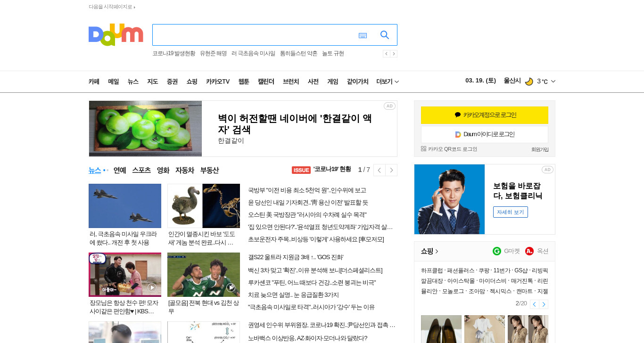
Task: Click the Auction red A icon
Action: (x=529, y=251)
